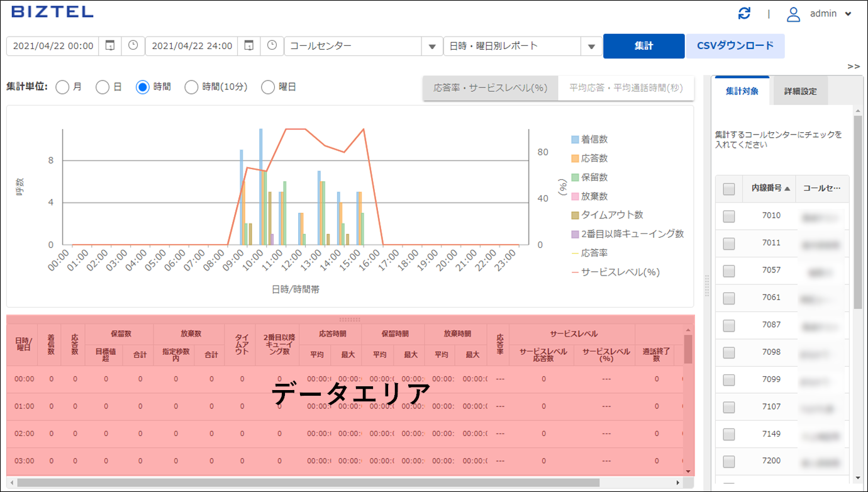Toggle the select-all checkbox in the table header
868x492 pixels.
pyautogui.click(x=728, y=189)
